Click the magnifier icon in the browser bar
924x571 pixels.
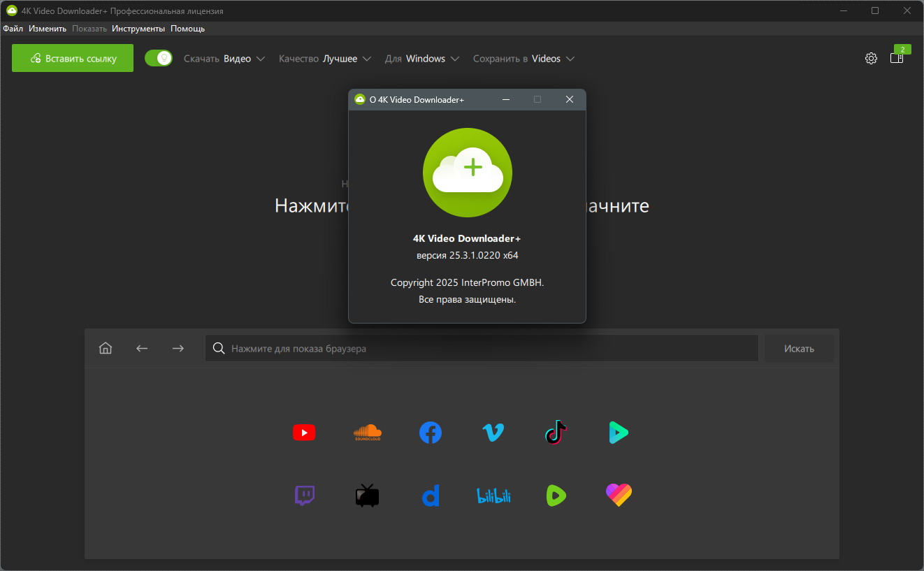coord(219,348)
